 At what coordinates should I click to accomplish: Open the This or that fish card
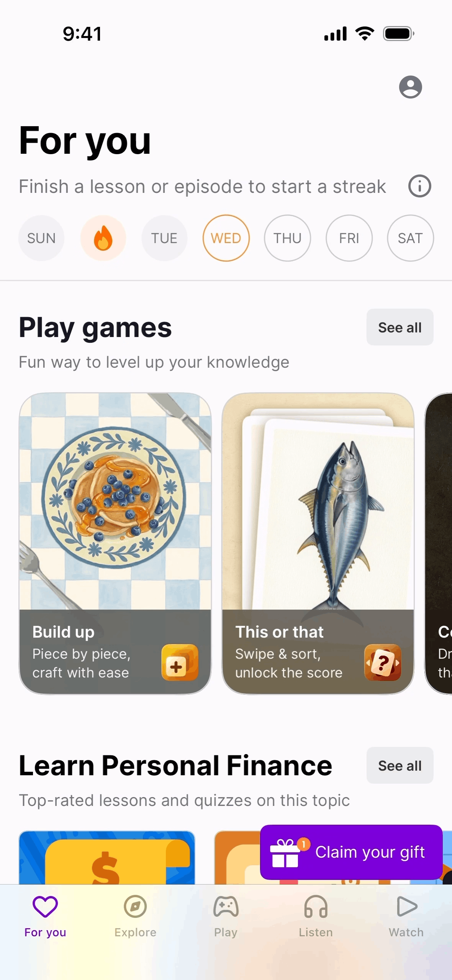coord(318,543)
